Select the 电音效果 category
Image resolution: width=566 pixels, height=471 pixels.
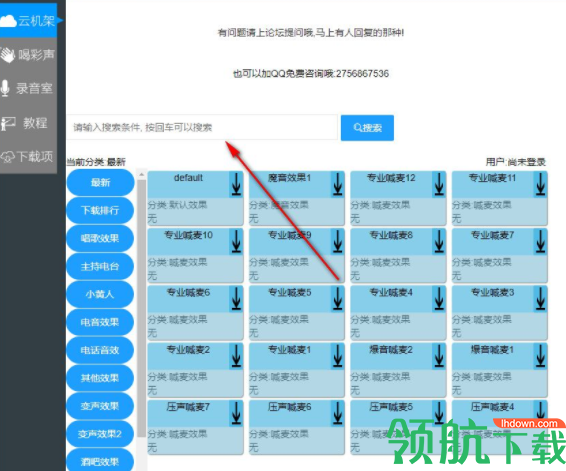point(100,322)
